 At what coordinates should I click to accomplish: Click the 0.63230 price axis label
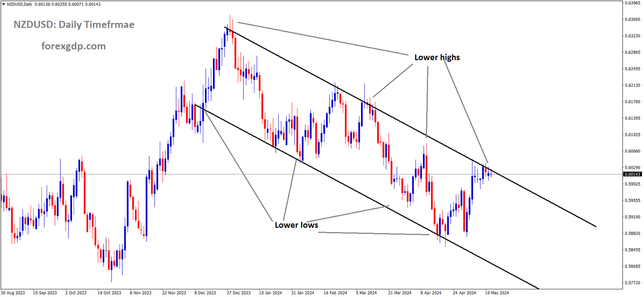(x=632, y=36)
